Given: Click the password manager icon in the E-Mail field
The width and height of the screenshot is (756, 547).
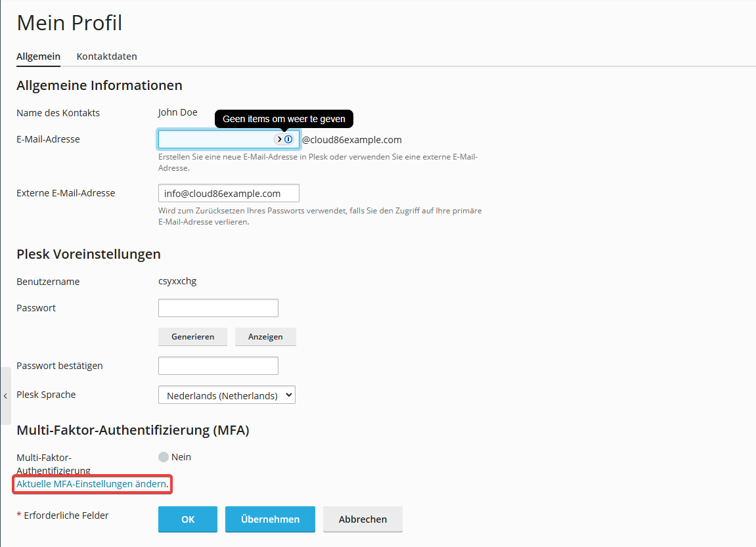Looking at the screenshot, I should point(288,139).
